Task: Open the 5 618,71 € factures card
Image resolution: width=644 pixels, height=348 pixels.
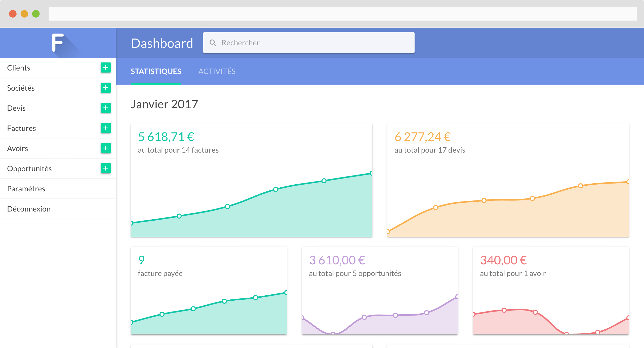Action: click(x=252, y=180)
